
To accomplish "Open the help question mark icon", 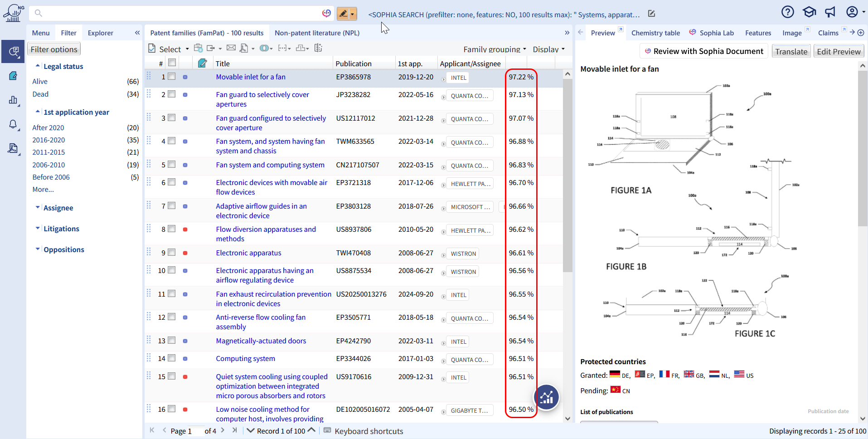I will click(x=788, y=12).
